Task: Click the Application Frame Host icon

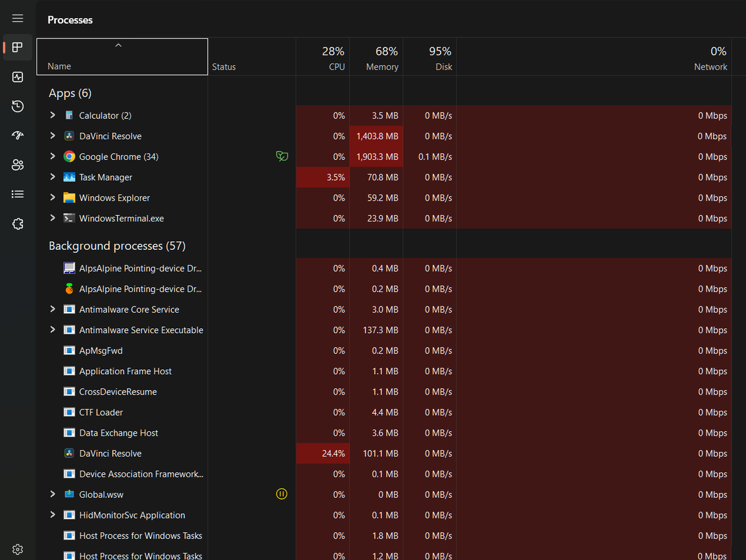Action: tap(69, 371)
